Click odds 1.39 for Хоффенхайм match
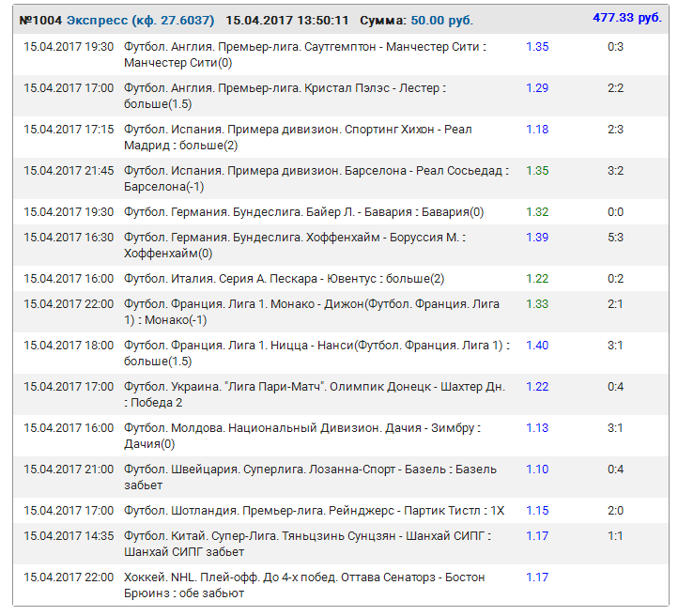 coord(537,238)
